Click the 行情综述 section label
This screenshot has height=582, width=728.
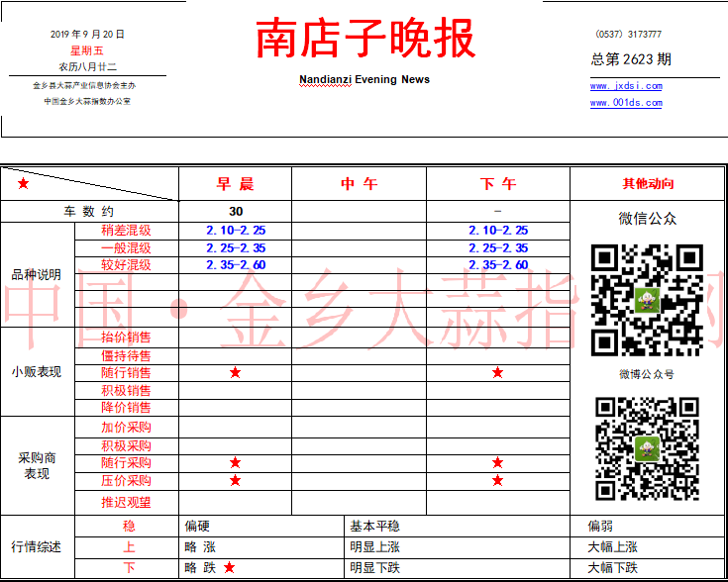37,546
